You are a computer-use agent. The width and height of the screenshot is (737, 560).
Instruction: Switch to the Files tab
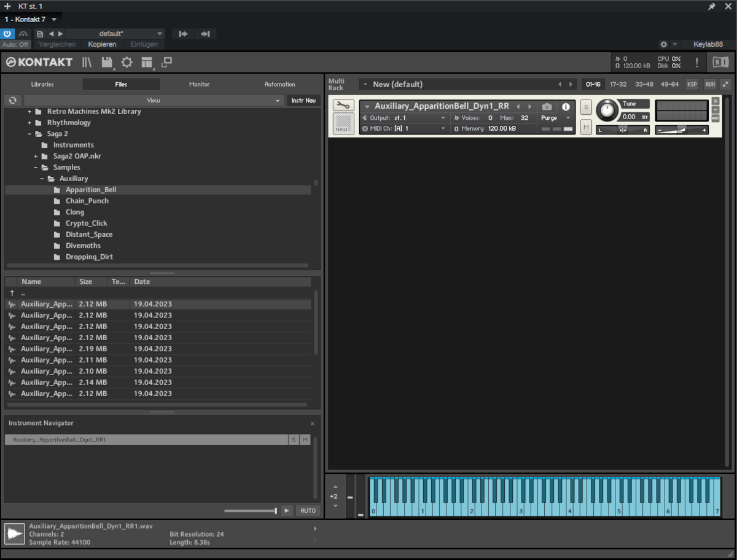pos(121,84)
